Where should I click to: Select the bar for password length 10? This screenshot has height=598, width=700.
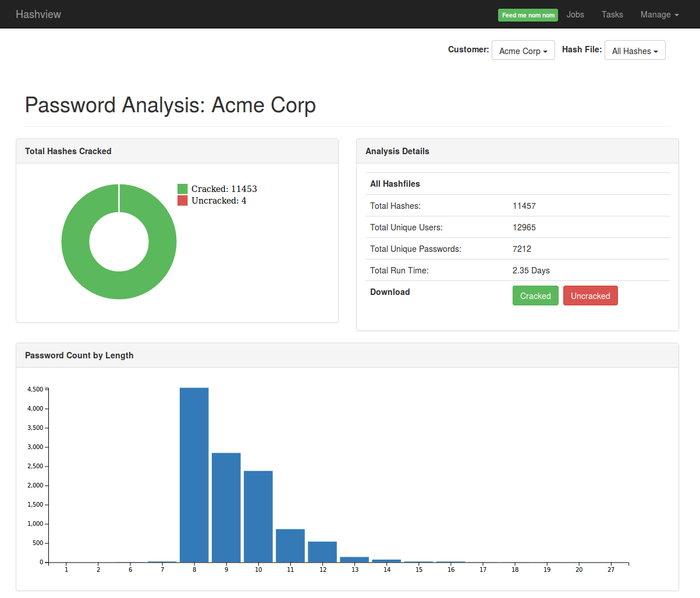pos(258,517)
